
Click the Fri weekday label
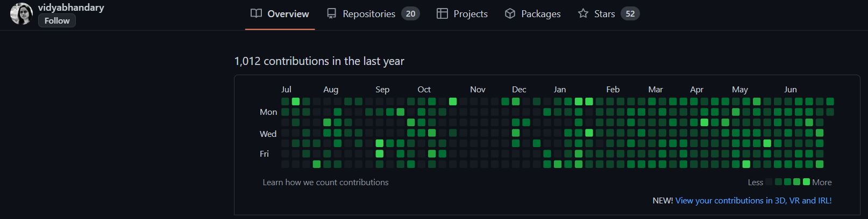264,154
